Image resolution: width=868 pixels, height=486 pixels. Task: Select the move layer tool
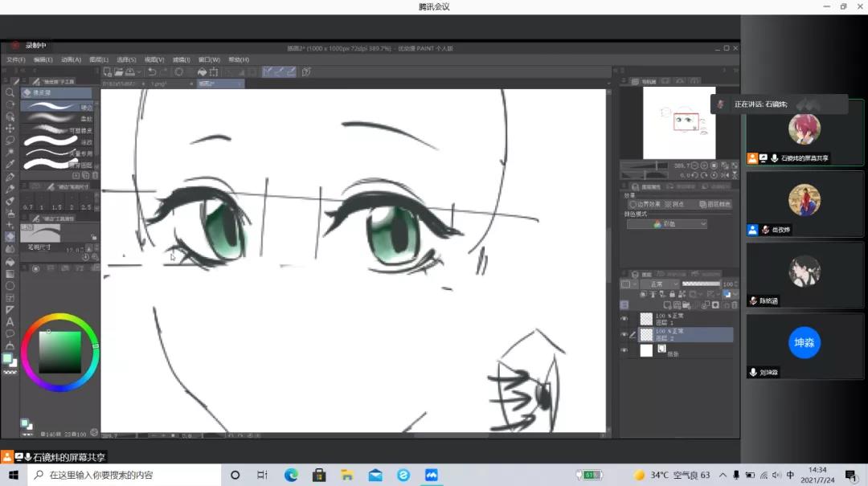coord(10,128)
